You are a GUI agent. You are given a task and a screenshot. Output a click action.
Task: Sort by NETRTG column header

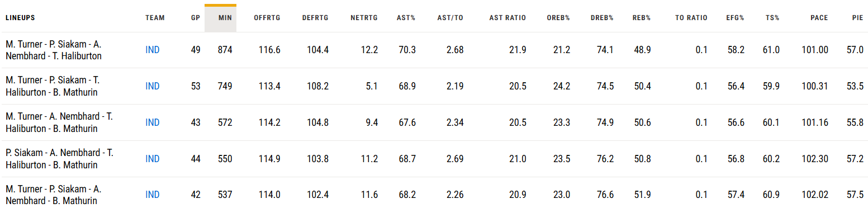pos(364,18)
